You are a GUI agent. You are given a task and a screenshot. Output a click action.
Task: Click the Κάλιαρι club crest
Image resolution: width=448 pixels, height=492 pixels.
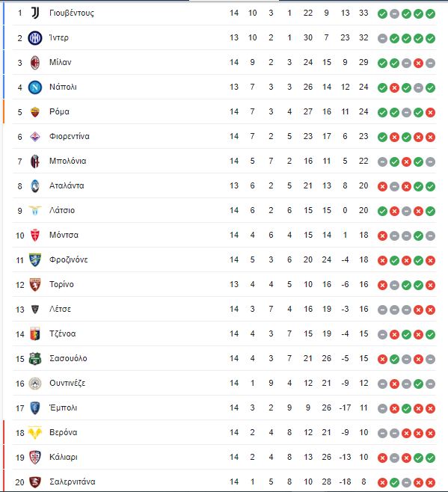coord(35,458)
